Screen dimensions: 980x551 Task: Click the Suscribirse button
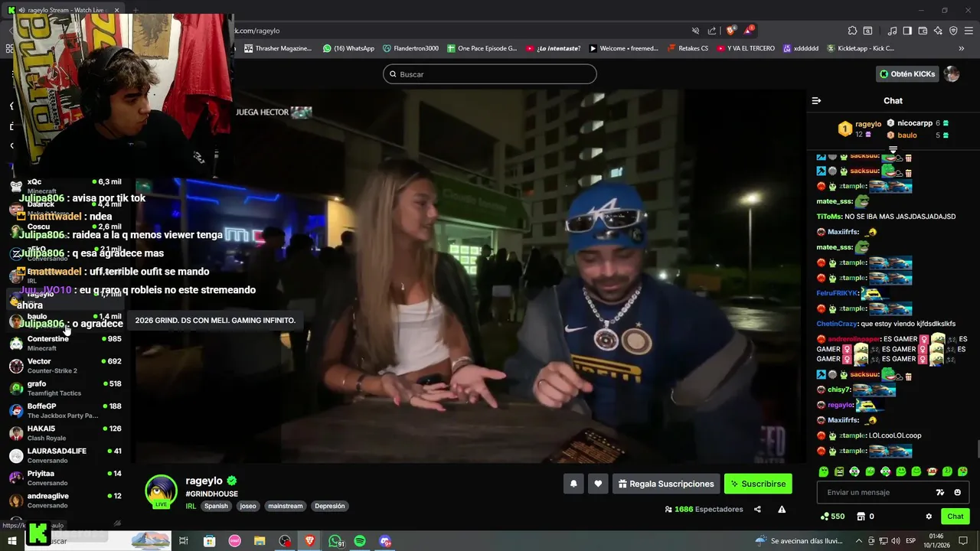point(758,484)
